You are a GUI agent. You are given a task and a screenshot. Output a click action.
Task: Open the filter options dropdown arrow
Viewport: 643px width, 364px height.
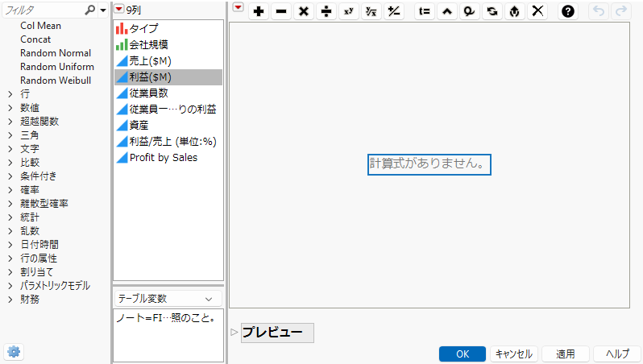point(103,10)
